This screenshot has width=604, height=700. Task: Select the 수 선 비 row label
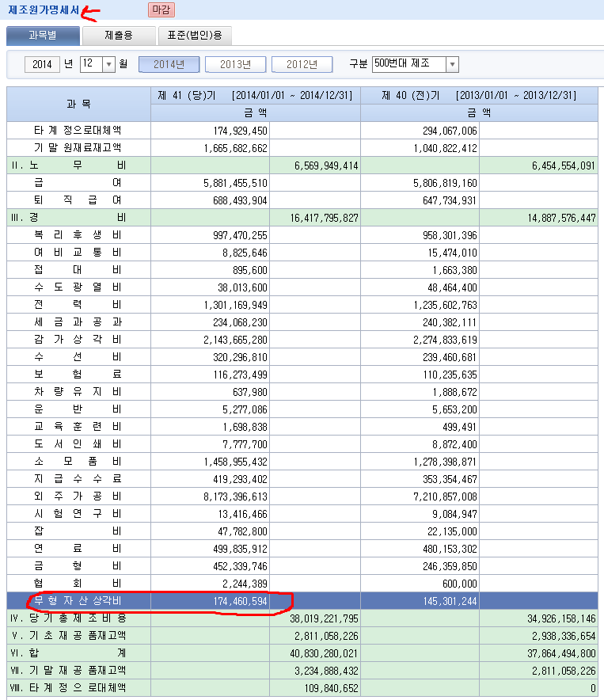point(78,356)
